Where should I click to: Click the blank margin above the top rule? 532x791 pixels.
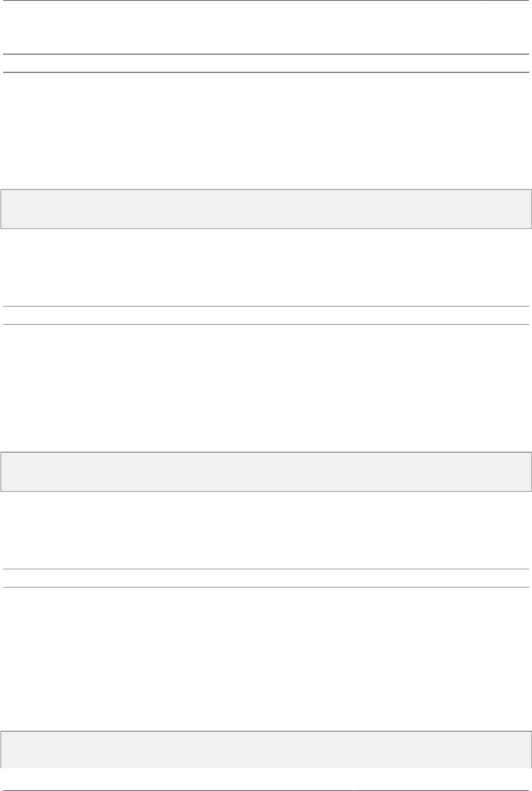(x=266, y=26)
